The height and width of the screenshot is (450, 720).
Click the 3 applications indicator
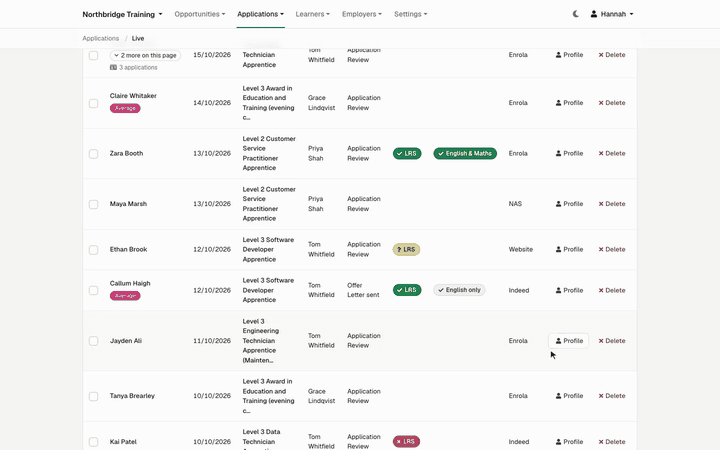tap(134, 68)
